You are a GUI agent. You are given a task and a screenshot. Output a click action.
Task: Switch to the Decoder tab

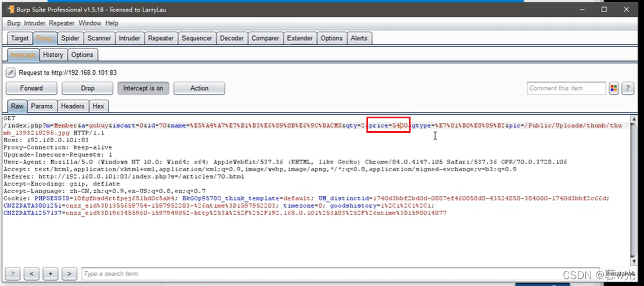[x=232, y=38]
